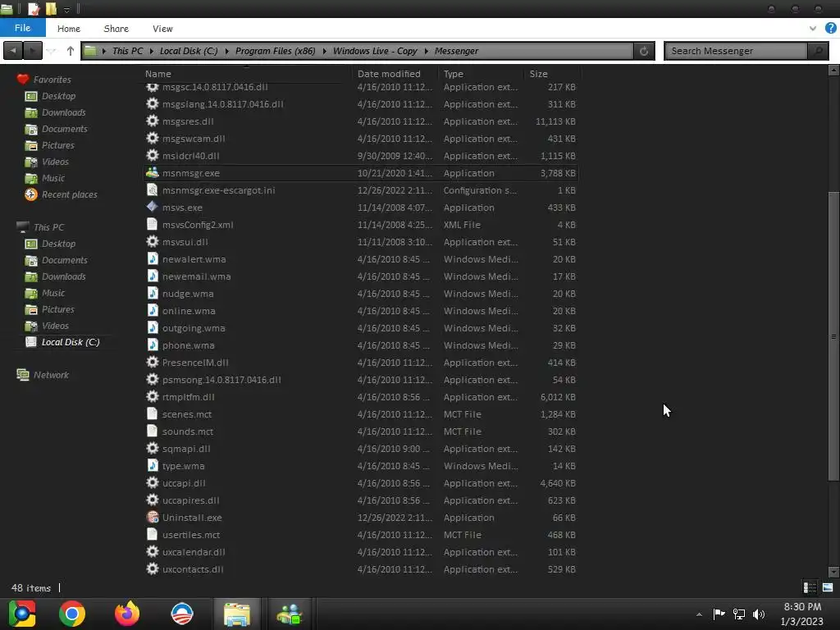Image resolution: width=840 pixels, height=630 pixels.
Task: Open the ribbon help icon
Action: [830, 29]
